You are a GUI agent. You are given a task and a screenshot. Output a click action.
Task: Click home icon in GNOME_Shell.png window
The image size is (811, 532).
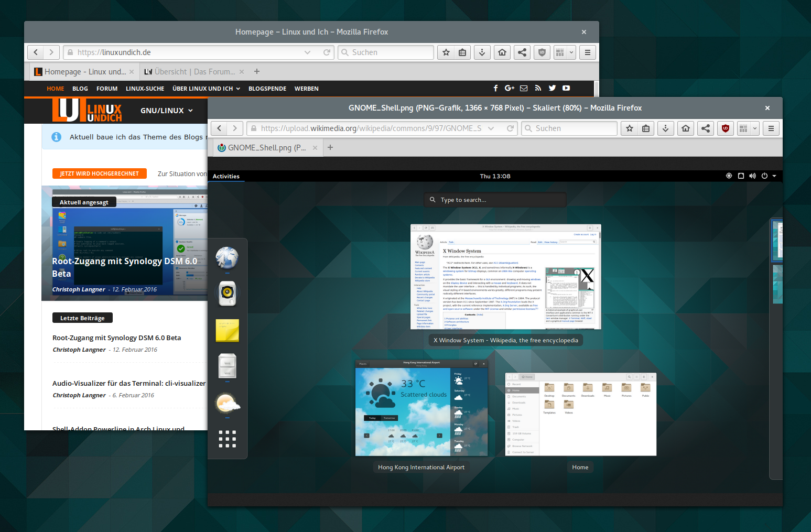686,128
